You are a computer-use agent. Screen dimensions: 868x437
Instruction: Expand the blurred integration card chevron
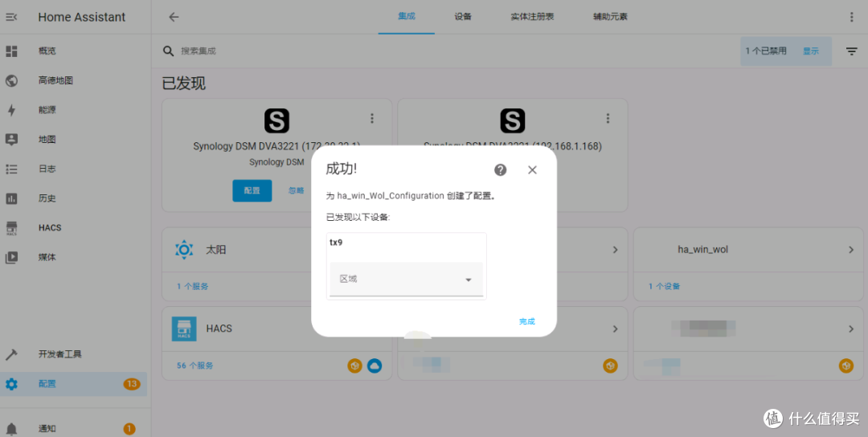coord(851,329)
